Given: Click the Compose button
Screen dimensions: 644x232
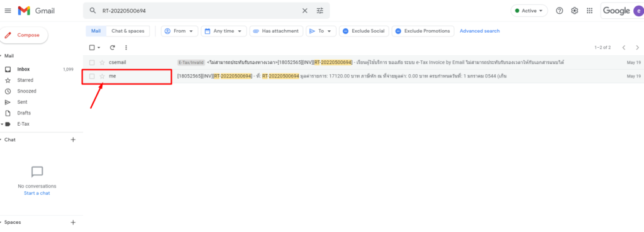Looking at the screenshot, I should (x=23, y=35).
